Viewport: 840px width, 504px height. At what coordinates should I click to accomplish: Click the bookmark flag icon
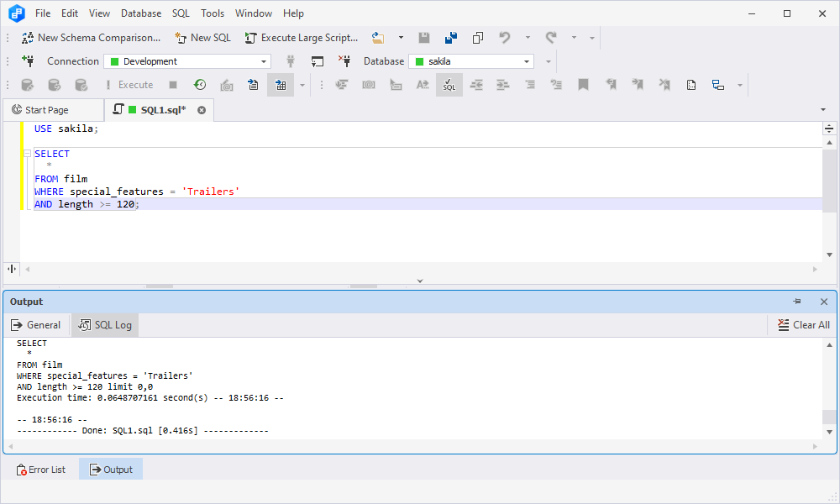tap(584, 85)
